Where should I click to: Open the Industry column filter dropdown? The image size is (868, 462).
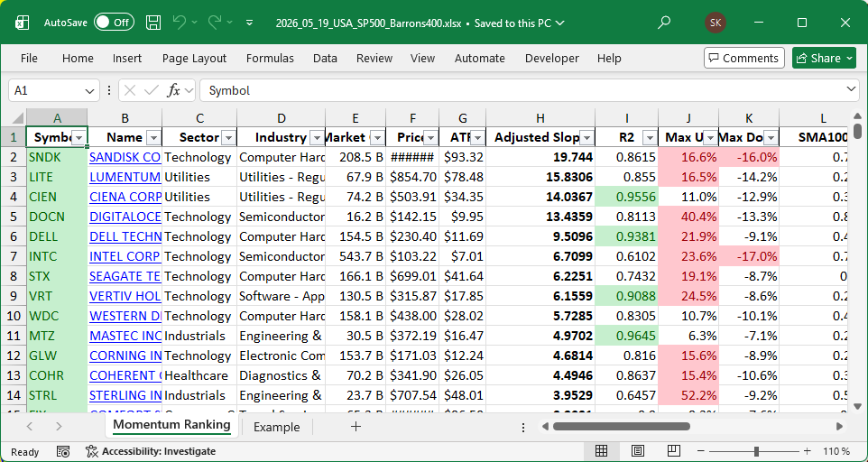(318, 137)
